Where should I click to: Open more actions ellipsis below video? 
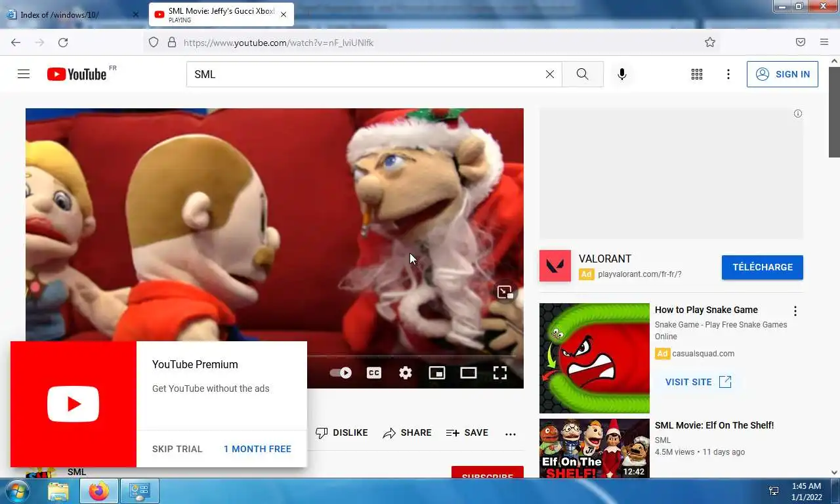click(x=511, y=433)
